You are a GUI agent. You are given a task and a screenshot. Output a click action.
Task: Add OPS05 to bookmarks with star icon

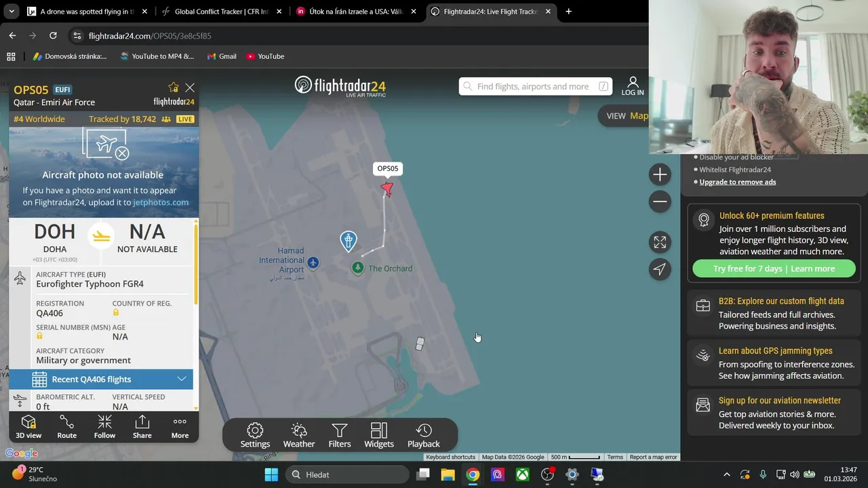174,87
